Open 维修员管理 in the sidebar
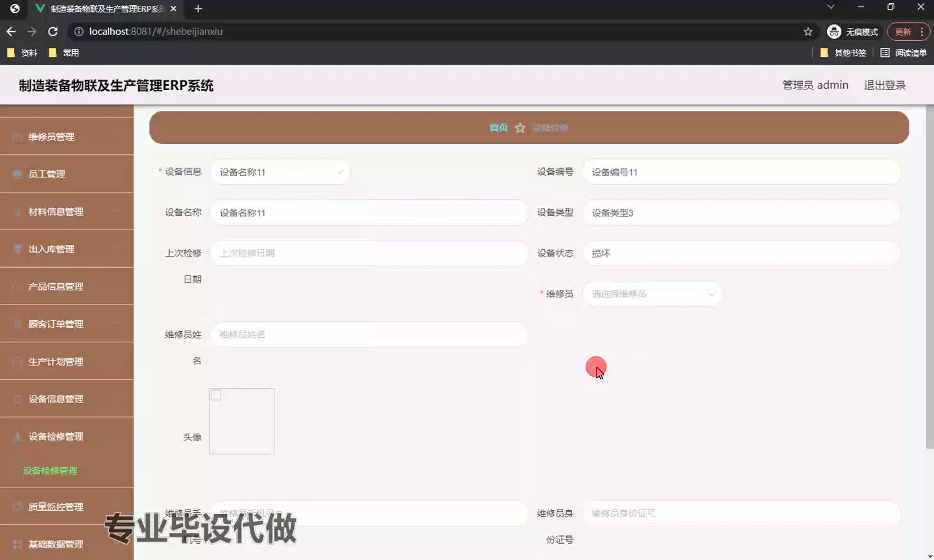 pyautogui.click(x=66, y=137)
